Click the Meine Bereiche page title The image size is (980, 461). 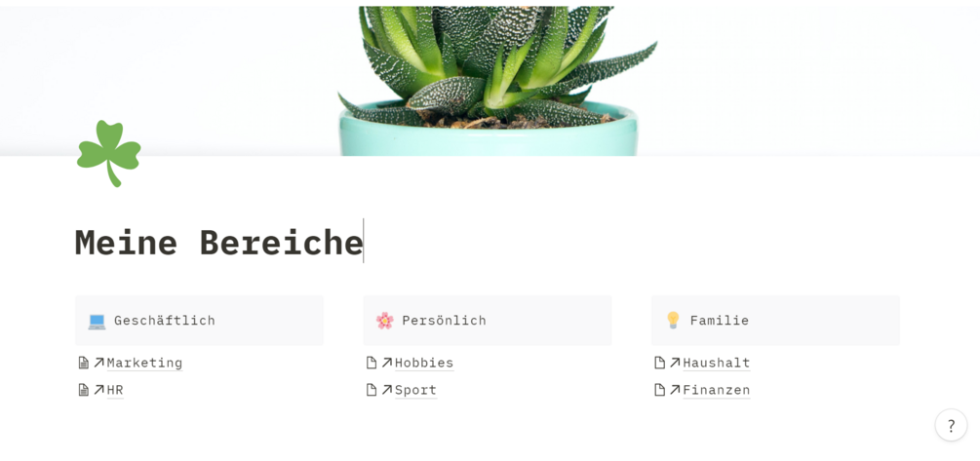[218, 242]
